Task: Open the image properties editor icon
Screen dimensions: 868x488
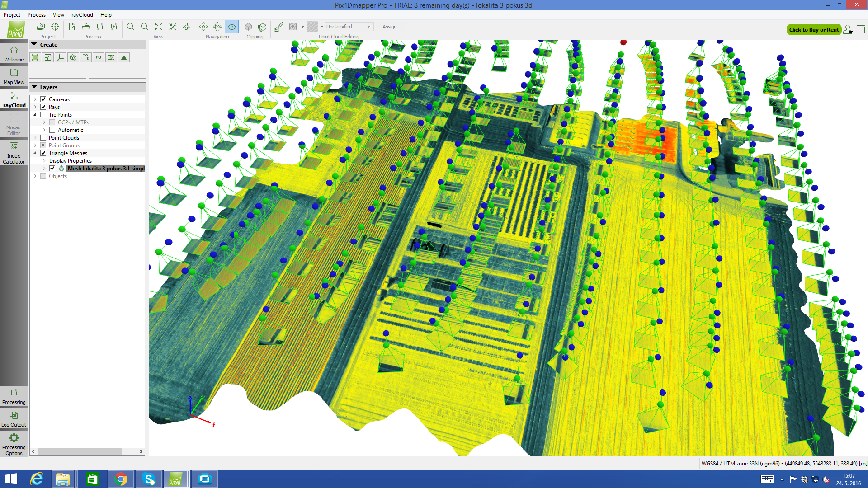Action: click(41, 27)
